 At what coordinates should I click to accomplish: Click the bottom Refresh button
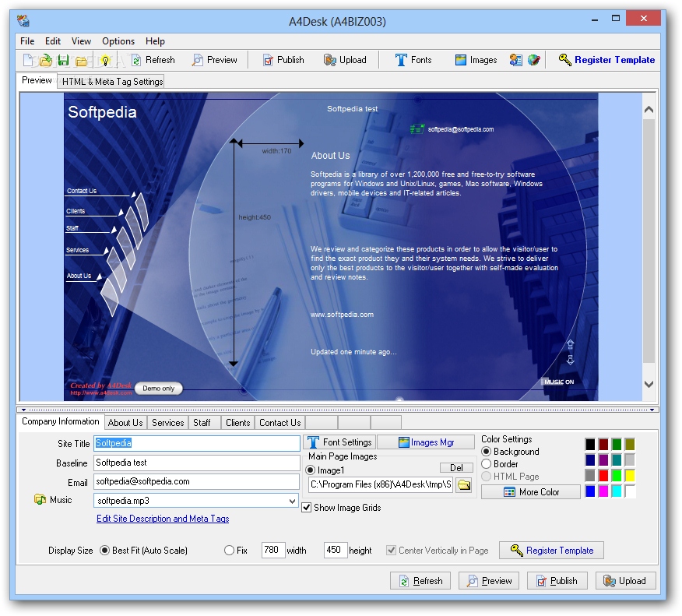click(420, 581)
